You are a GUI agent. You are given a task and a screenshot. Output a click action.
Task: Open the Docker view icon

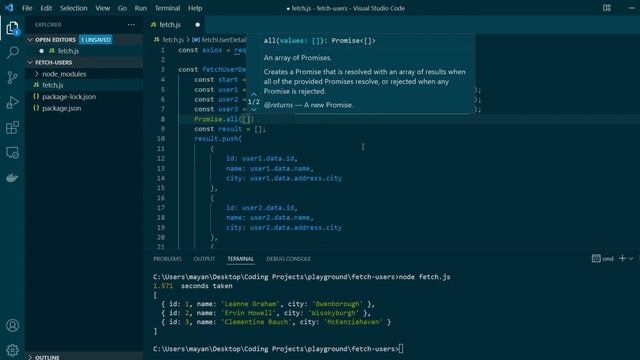click(x=12, y=178)
